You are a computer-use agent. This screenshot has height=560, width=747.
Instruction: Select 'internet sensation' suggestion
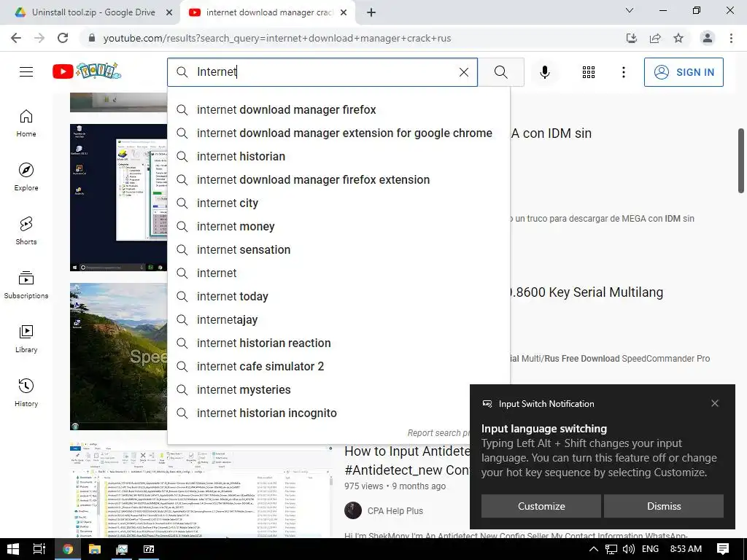pyautogui.click(x=338, y=249)
